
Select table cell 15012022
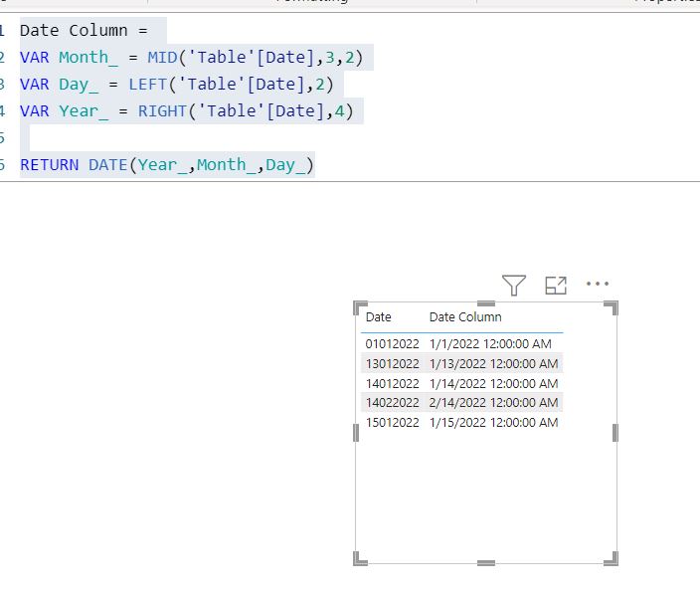coord(392,422)
